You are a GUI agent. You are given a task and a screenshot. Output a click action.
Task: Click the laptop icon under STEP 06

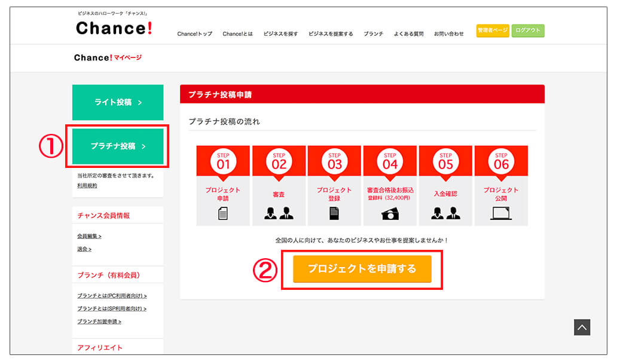tap(501, 213)
